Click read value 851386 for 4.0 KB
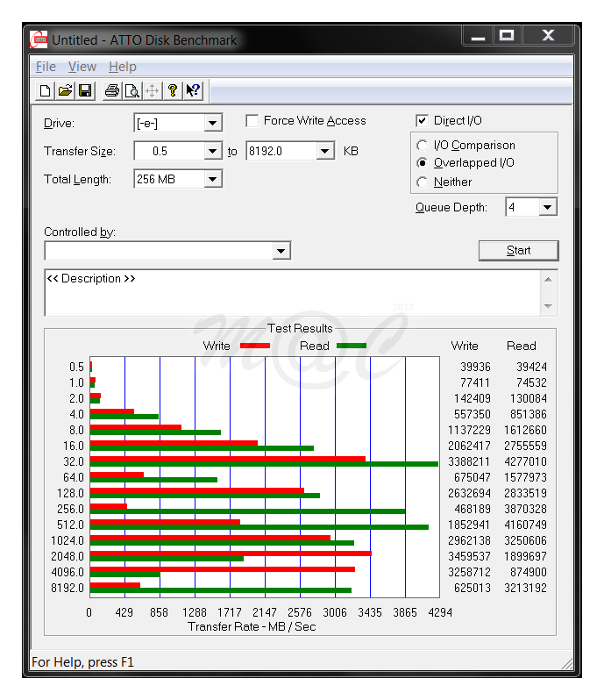 point(528,414)
